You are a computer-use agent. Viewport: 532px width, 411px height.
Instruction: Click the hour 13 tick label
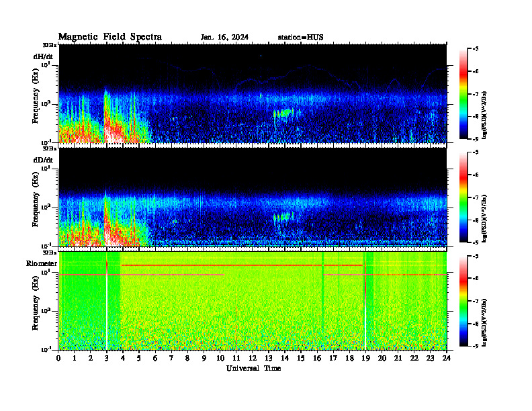269,358
